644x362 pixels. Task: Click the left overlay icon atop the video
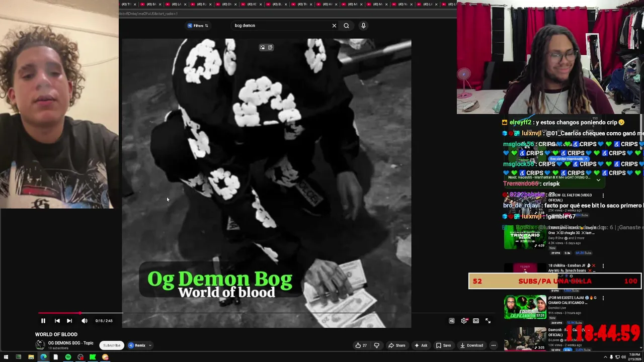coord(262,48)
